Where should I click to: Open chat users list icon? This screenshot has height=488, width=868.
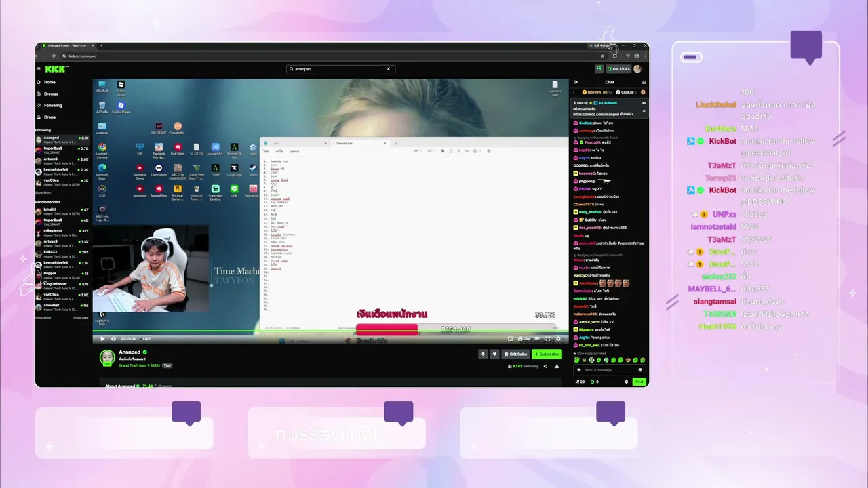pos(644,82)
